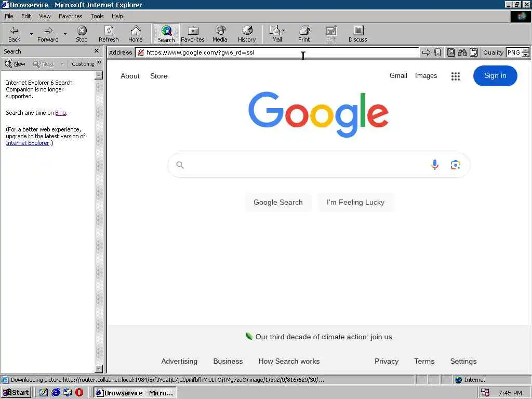The height and width of the screenshot is (399, 532).
Task: Open the Bing link in Search pane
Action: (x=60, y=113)
